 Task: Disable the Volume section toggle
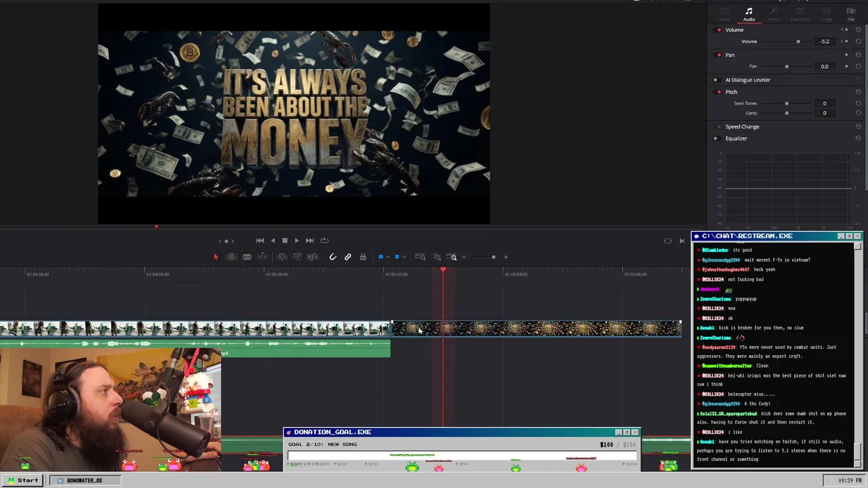pyautogui.click(x=718, y=30)
